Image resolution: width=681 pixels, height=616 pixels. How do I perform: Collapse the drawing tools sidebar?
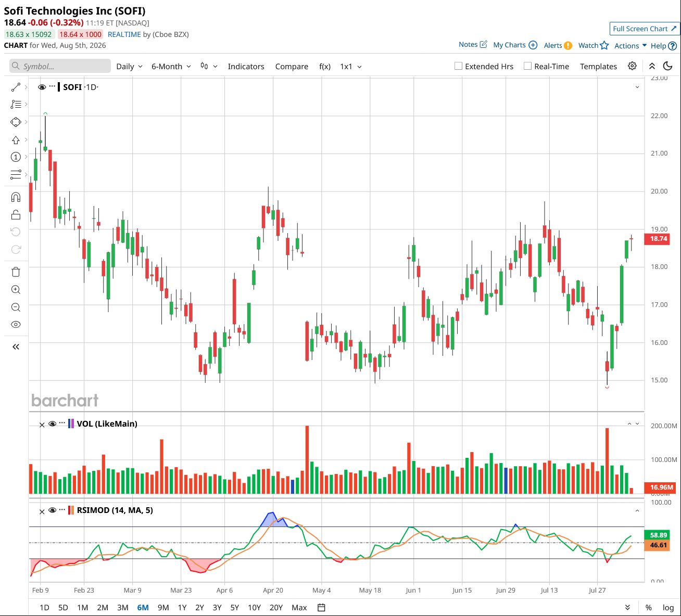(16, 346)
